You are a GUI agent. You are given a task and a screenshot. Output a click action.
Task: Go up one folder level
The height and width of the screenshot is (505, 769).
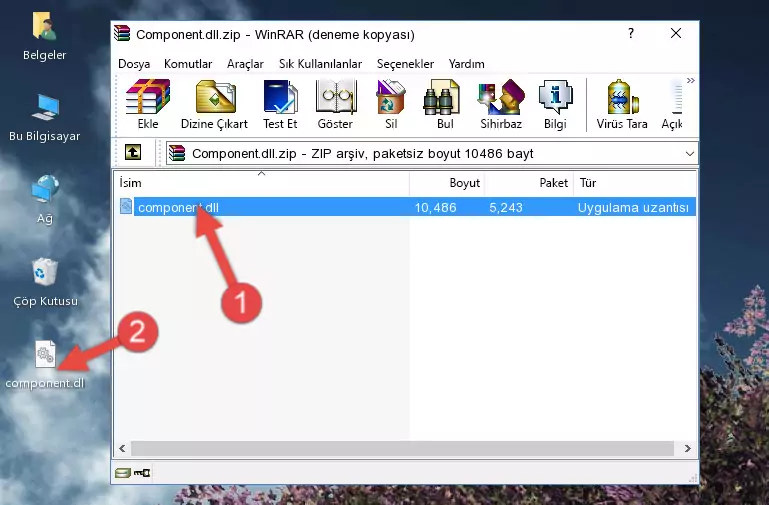(x=133, y=152)
